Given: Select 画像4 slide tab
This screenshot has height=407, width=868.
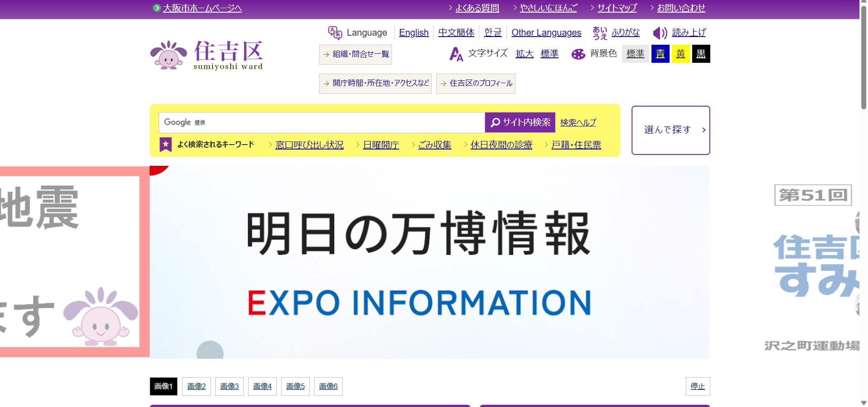Looking at the screenshot, I should pyautogui.click(x=262, y=386).
